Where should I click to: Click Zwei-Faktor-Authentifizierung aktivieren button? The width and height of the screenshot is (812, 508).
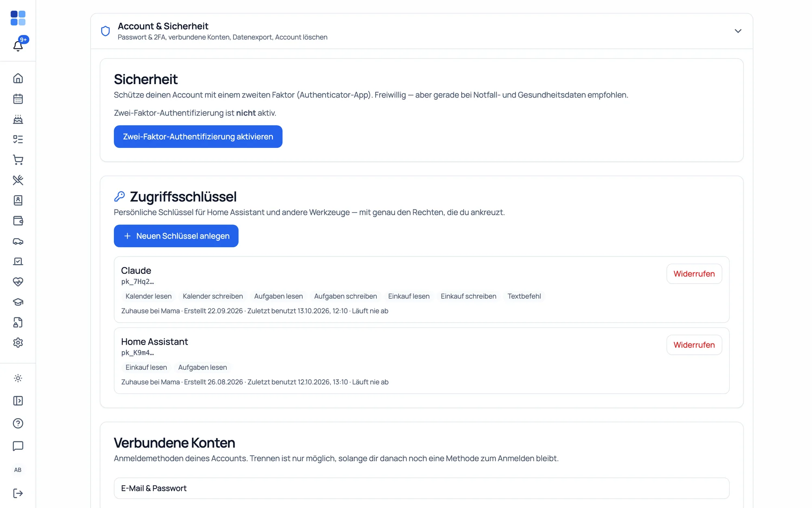(x=198, y=137)
